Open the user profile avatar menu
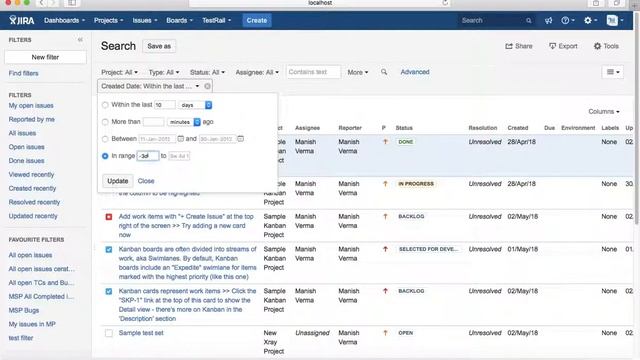The image size is (640, 360). tap(614, 20)
